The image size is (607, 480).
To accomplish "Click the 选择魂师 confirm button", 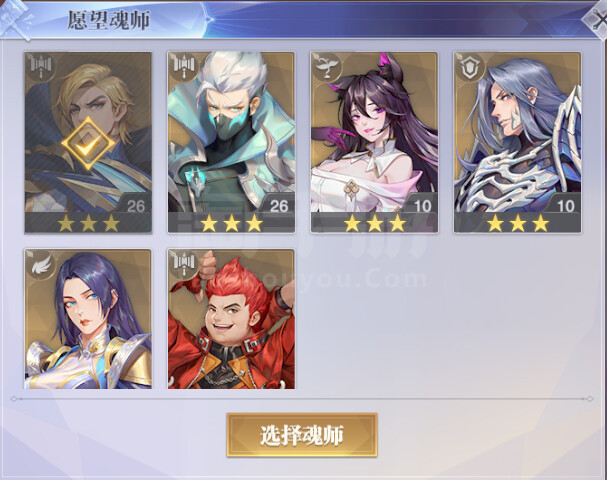I will point(302,435).
